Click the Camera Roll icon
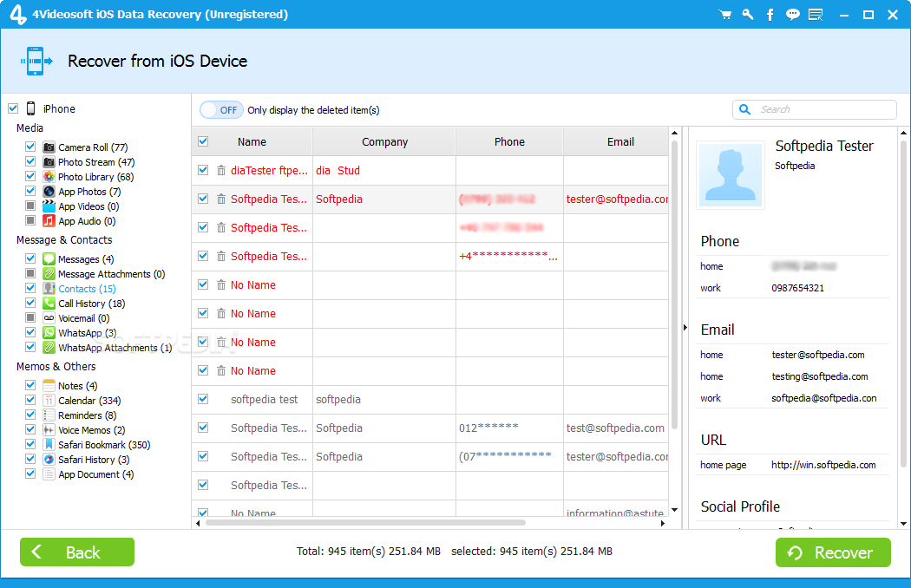This screenshot has height=588, width=911. 49,147
